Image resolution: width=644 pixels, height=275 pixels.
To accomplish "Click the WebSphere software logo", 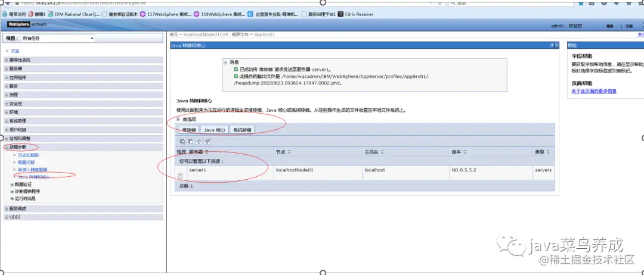I will 27,24.
